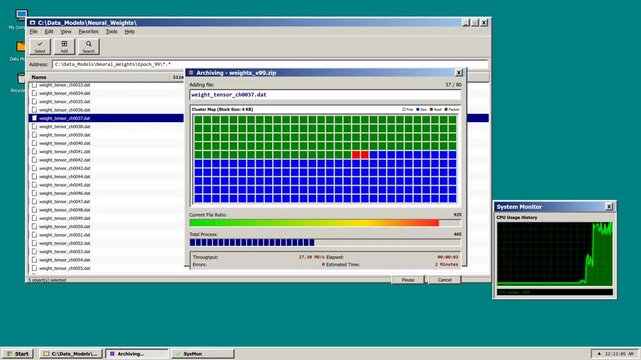Select file weight_tensor_ch0052.dat
641x360 pixels.
click(x=65, y=243)
